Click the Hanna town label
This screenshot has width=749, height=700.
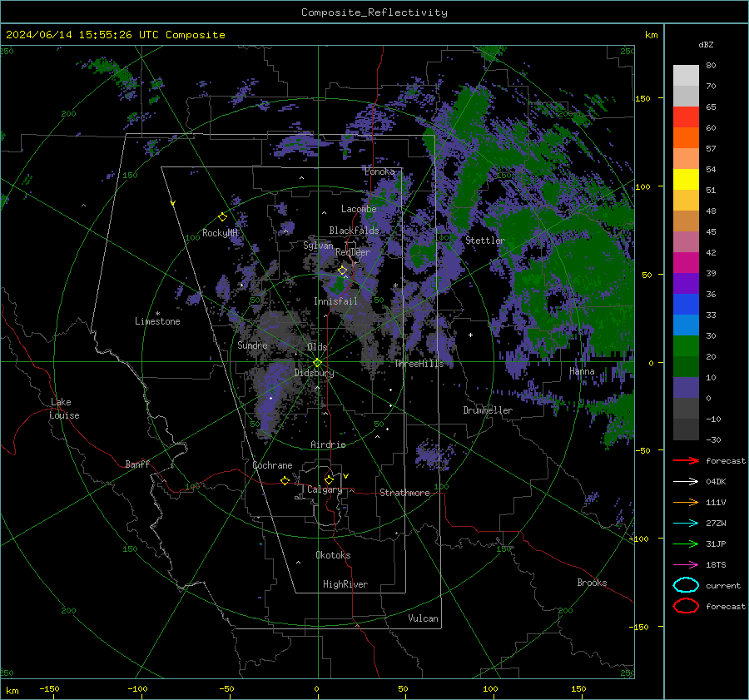(582, 371)
